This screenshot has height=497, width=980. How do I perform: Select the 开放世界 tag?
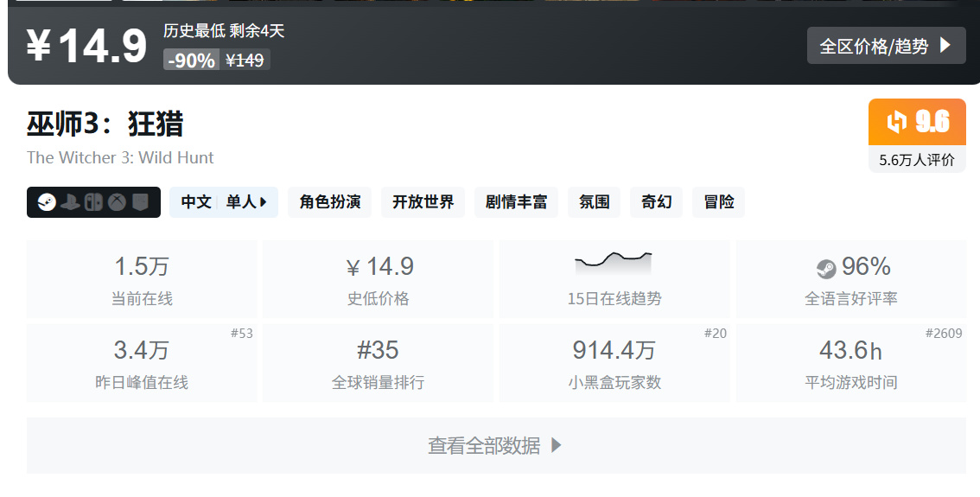423,202
